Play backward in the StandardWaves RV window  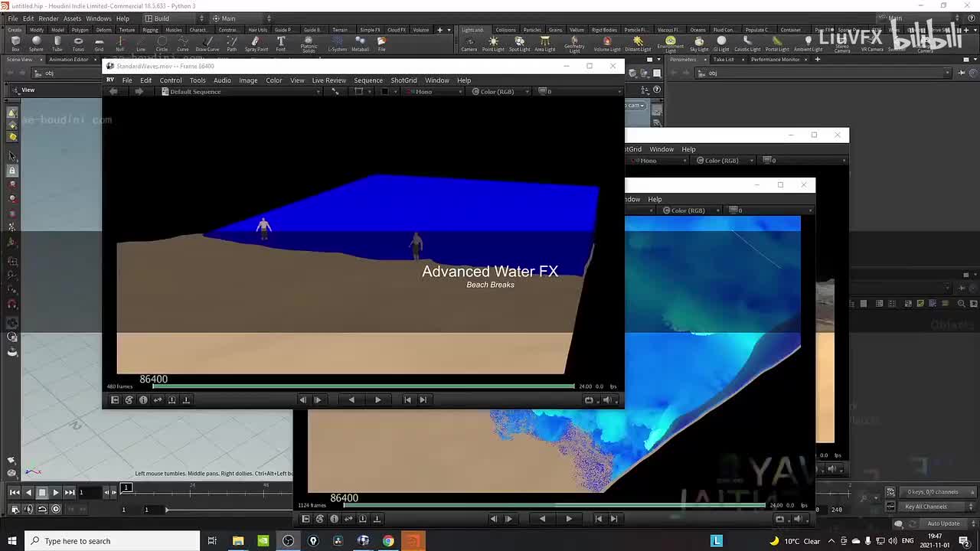coord(351,399)
